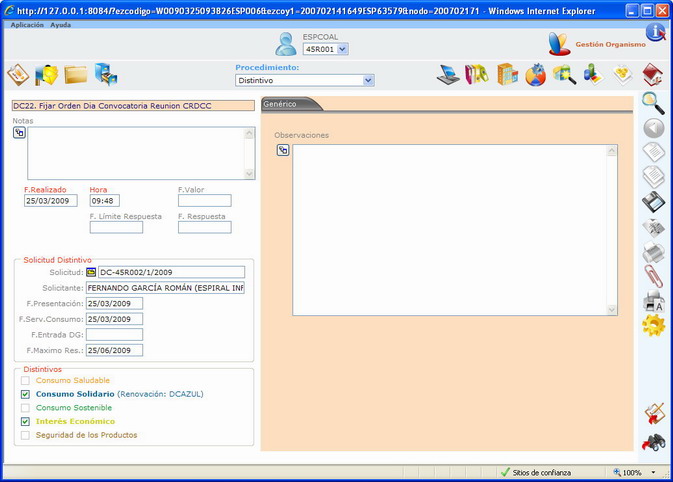Click inside the Notas text area
This screenshot has height=482, width=673.
136,153
